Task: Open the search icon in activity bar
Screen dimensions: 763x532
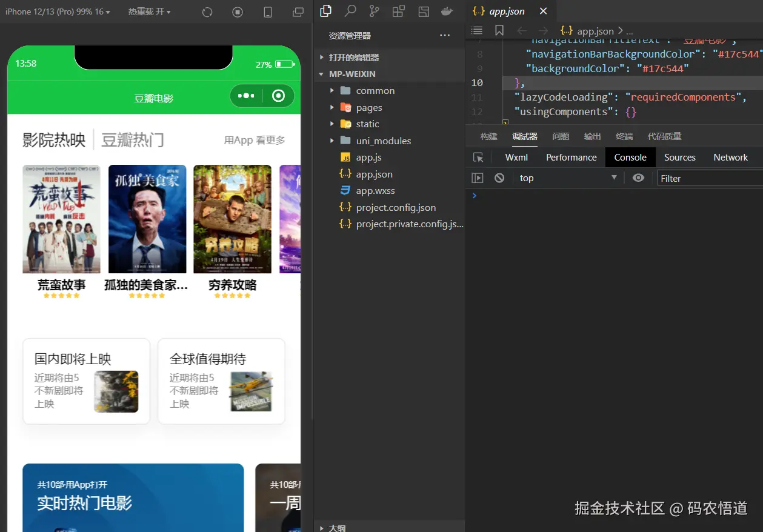Action: [x=350, y=10]
